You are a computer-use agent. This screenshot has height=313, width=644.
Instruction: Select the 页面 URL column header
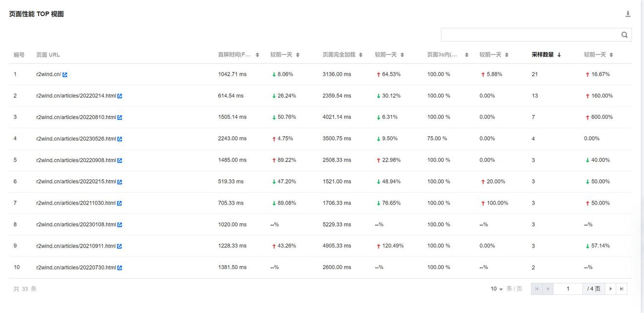[x=47, y=54]
